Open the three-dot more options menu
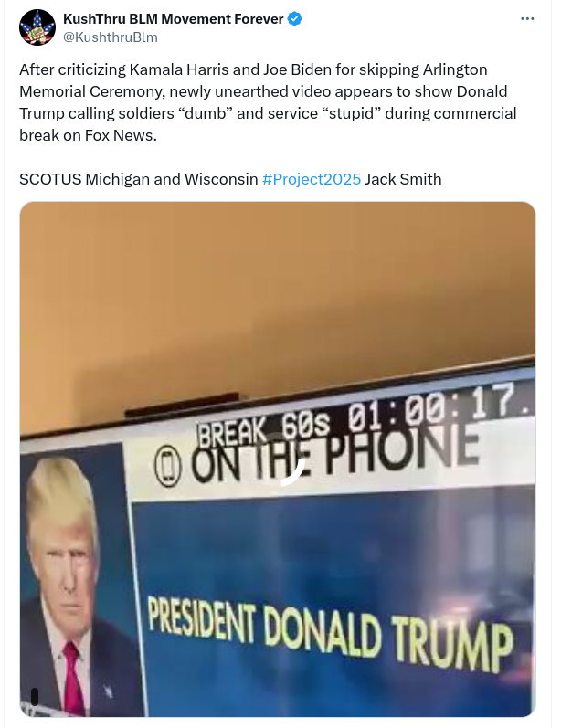 tap(527, 18)
